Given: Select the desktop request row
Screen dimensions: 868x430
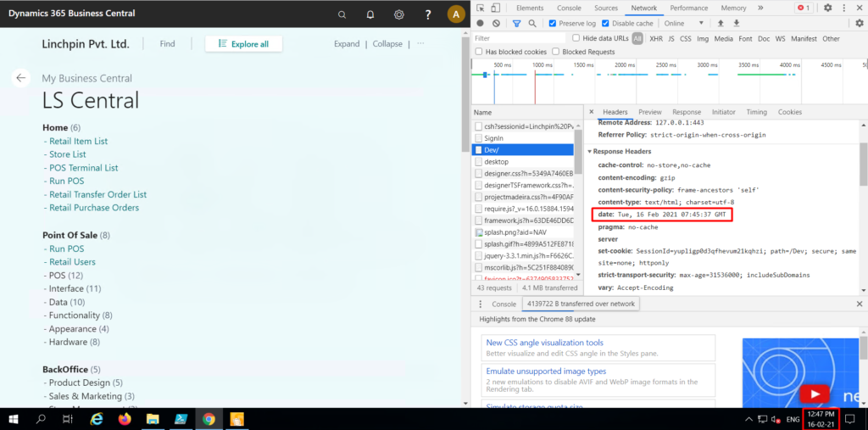Looking at the screenshot, I should point(522,162).
